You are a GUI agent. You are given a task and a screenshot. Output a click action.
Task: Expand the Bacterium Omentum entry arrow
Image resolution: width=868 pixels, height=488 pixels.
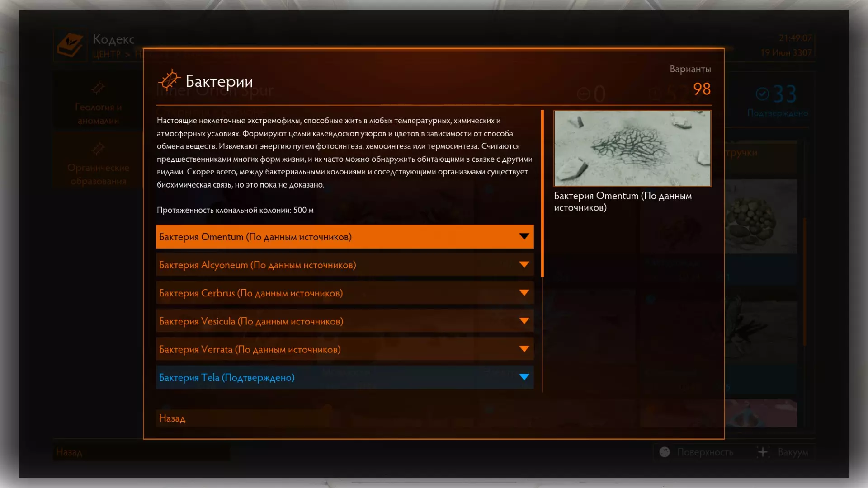(524, 237)
